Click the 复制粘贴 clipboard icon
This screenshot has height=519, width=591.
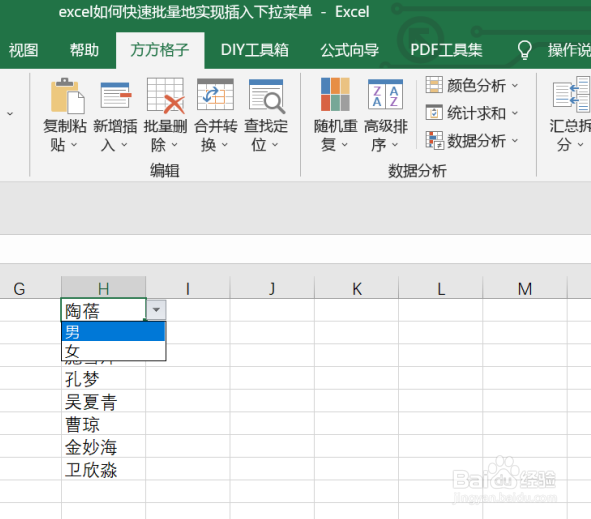(x=67, y=96)
